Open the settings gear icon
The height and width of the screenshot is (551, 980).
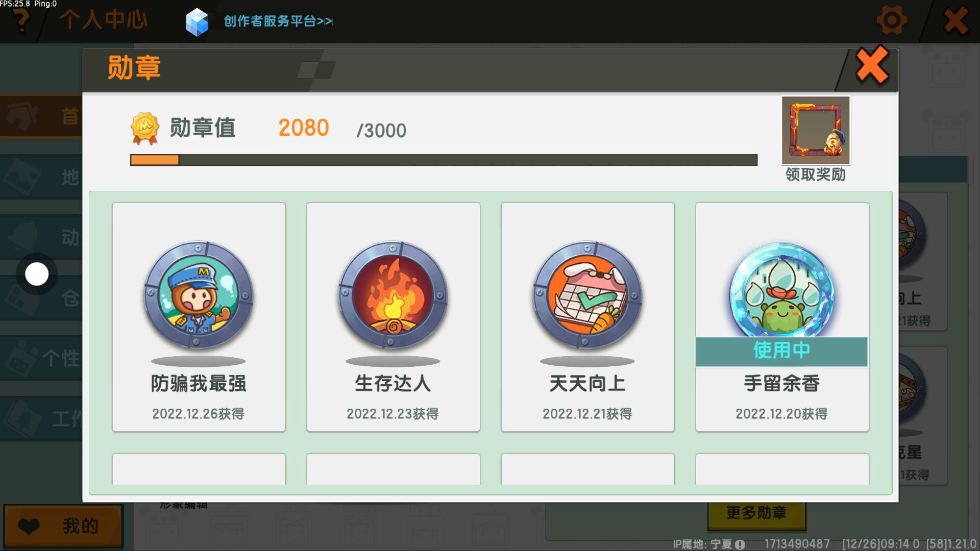891,21
